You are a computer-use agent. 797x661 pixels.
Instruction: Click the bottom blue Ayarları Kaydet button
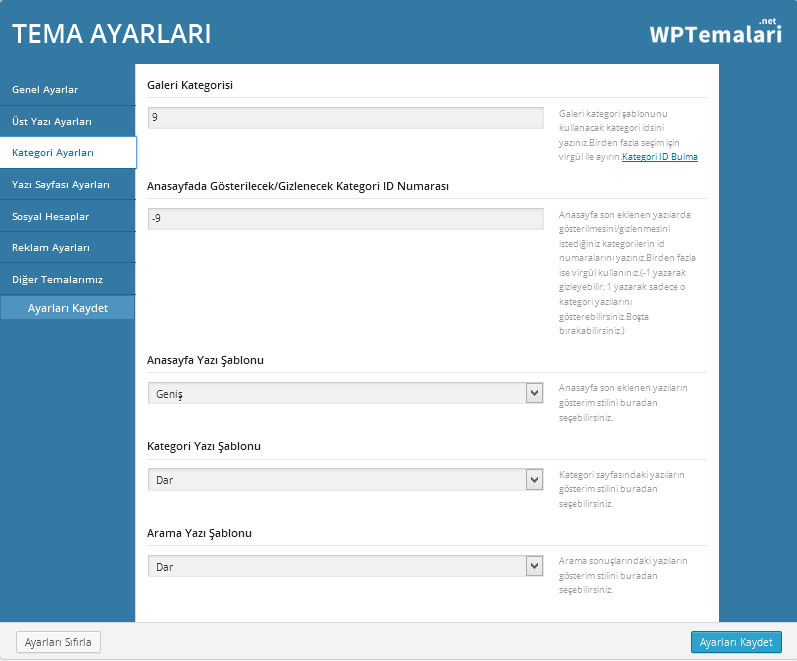736,642
